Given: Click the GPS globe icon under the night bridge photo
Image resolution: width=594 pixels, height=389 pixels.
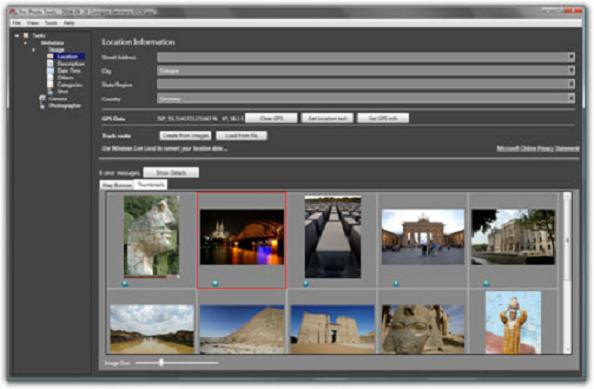Looking at the screenshot, I should pos(215,283).
